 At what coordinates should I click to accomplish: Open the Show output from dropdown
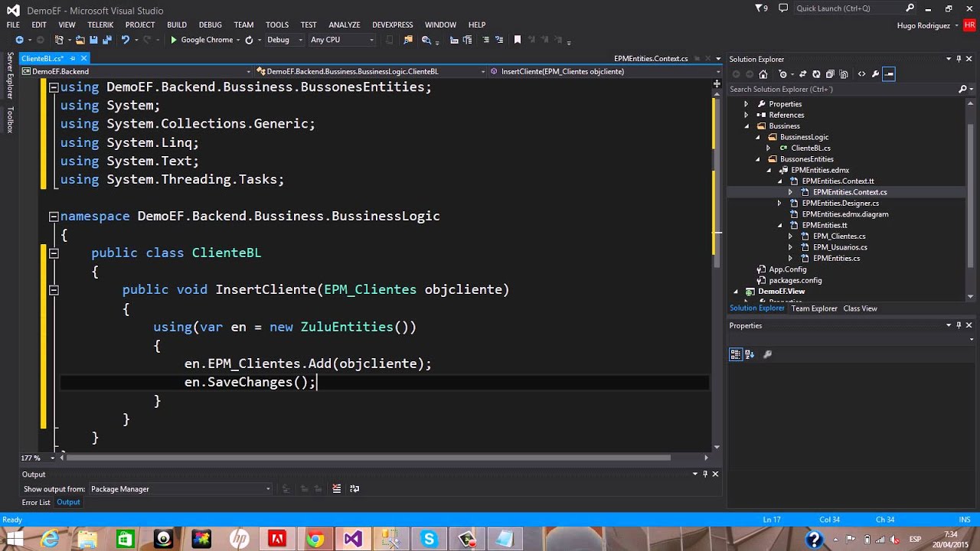click(x=180, y=489)
